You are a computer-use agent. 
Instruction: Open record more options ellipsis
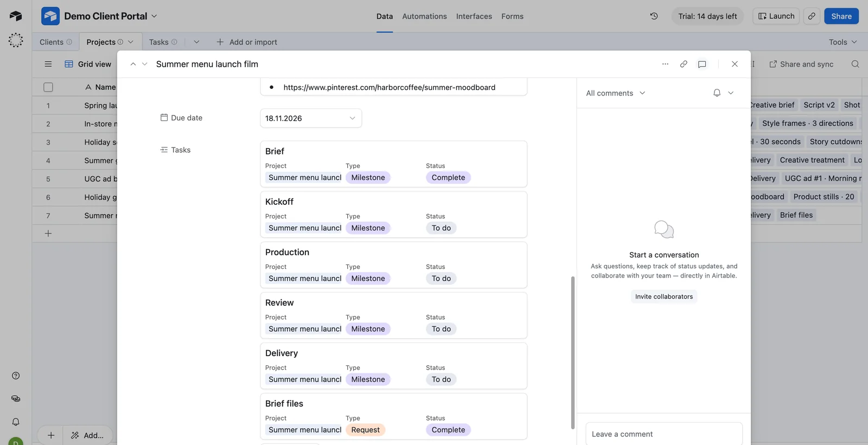pos(665,64)
